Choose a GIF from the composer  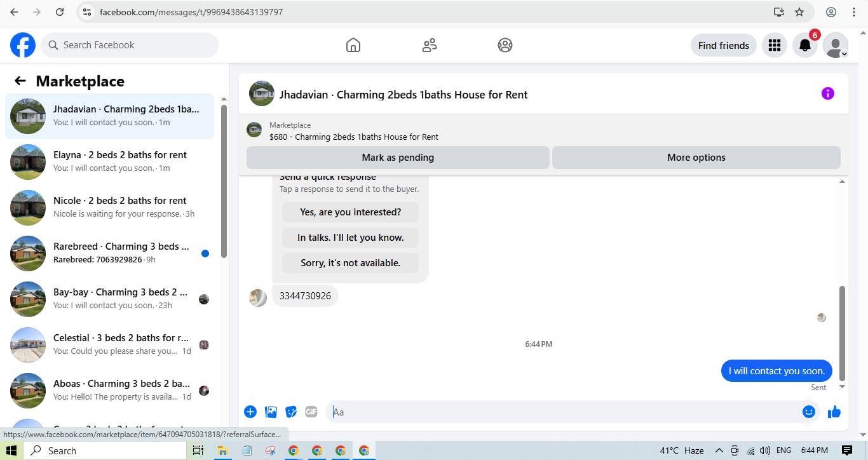tap(311, 412)
